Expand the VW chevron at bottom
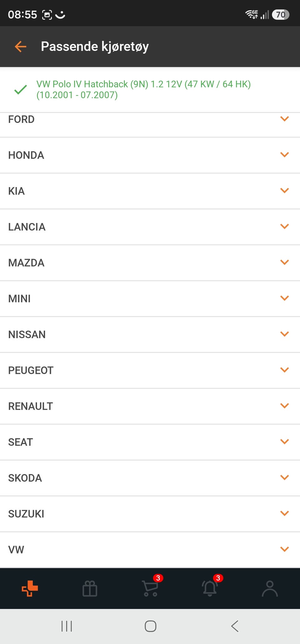 coord(284,549)
